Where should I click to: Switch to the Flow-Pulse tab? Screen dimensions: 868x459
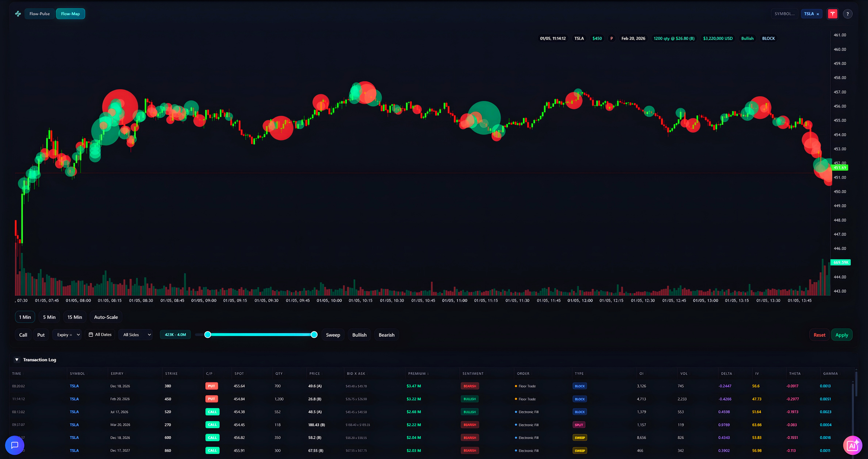40,14
